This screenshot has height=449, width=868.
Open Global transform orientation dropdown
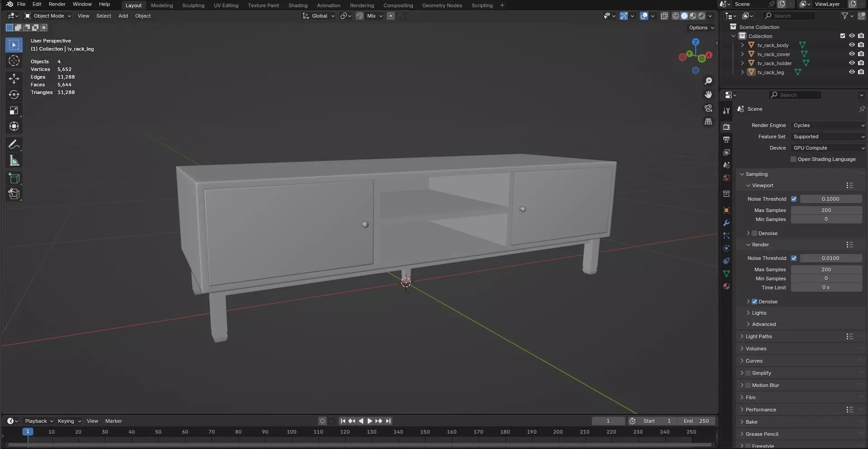318,16
